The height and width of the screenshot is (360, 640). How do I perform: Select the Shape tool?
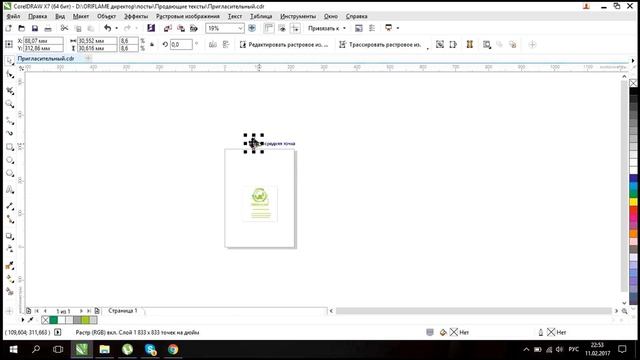click(10, 75)
